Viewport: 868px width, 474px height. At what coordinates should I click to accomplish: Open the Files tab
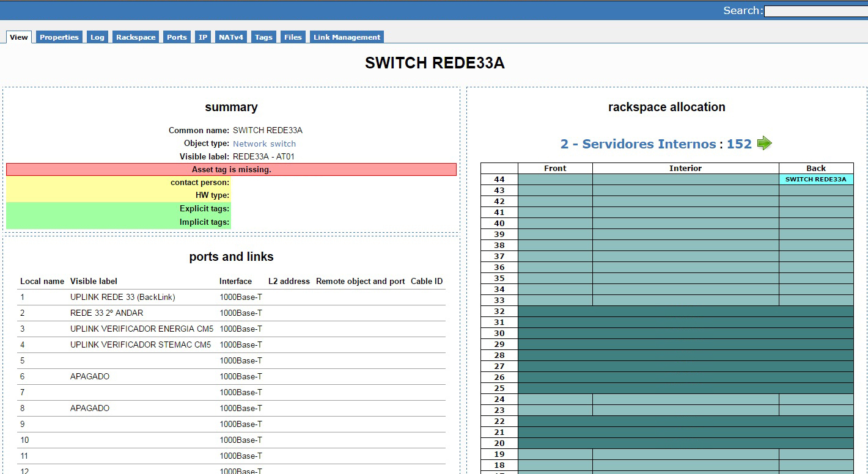(293, 37)
